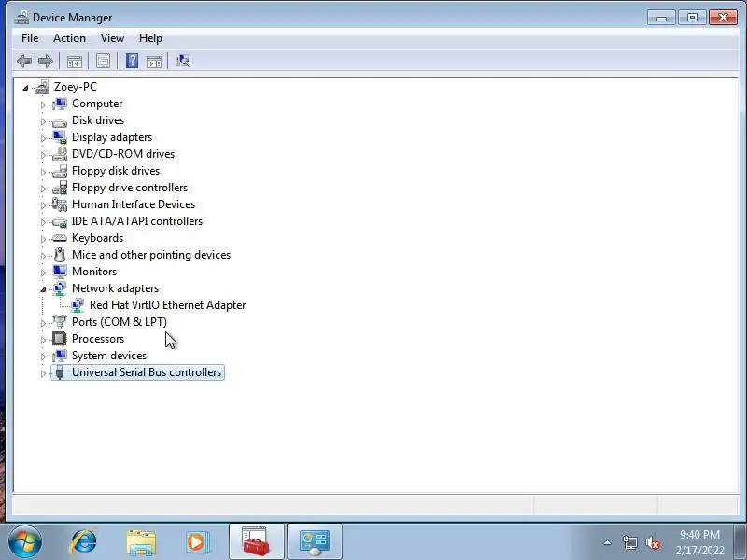
Task: Click the Control Panel taskbar button
Action: coord(315,541)
